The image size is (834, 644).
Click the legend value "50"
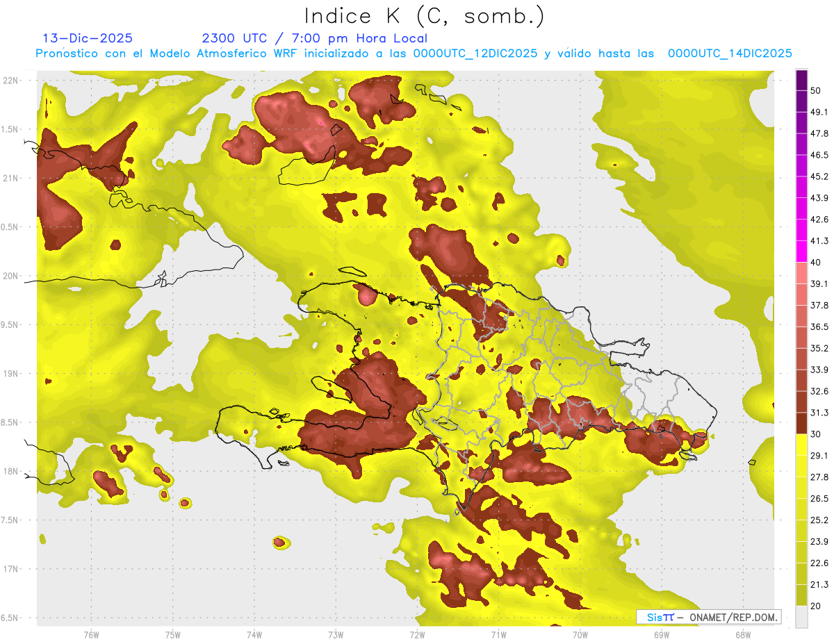tap(817, 90)
